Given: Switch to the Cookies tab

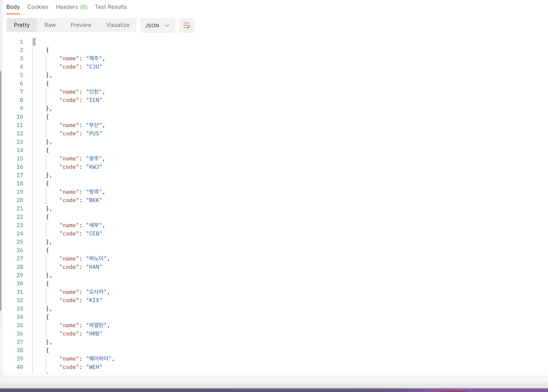Looking at the screenshot, I should [38, 7].
